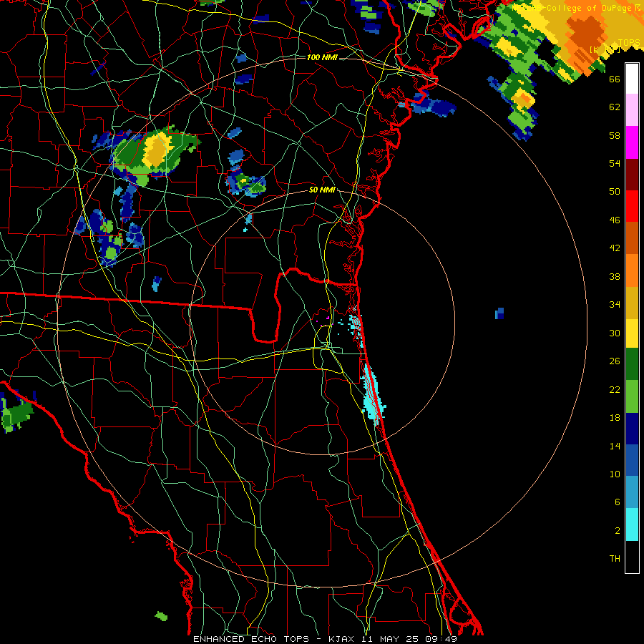Select the '42' scale label
Screen dimensions: 644x644
tap(615, 248)
